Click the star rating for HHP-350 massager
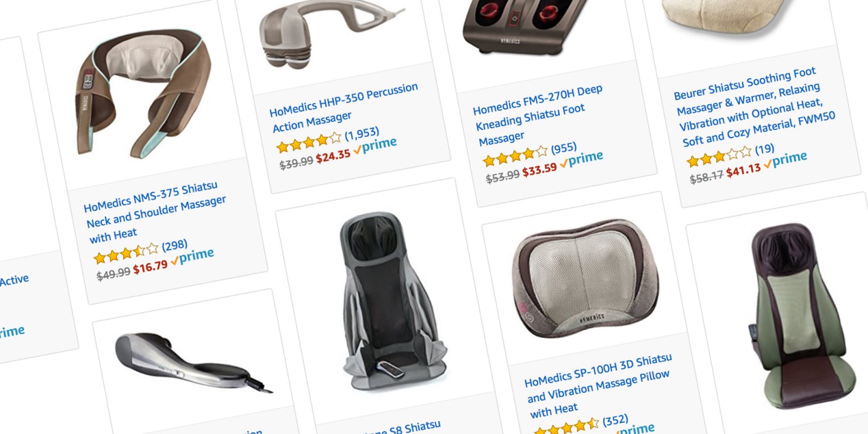This screenshot has height=434, width=868. 309,143
